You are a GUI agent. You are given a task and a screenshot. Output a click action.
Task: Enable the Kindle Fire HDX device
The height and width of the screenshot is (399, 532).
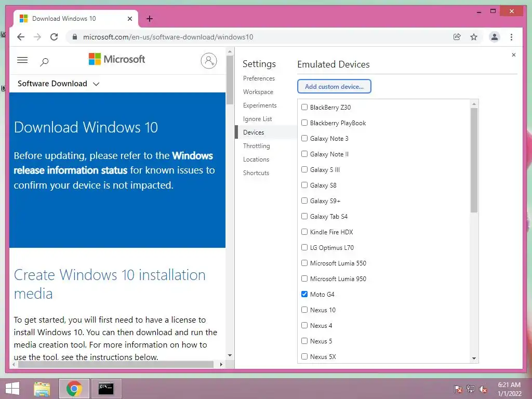pos(304,232)
